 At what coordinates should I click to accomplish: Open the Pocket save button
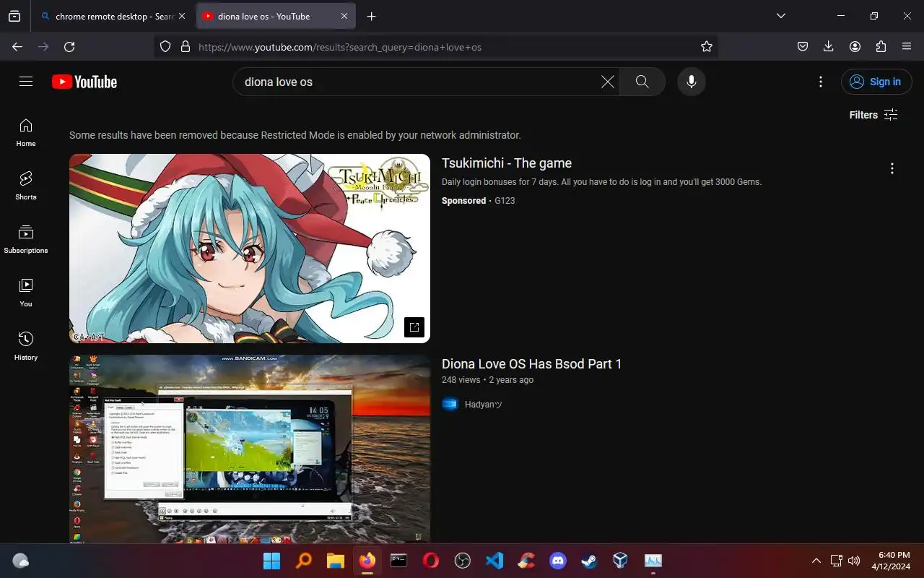[803, 46]
